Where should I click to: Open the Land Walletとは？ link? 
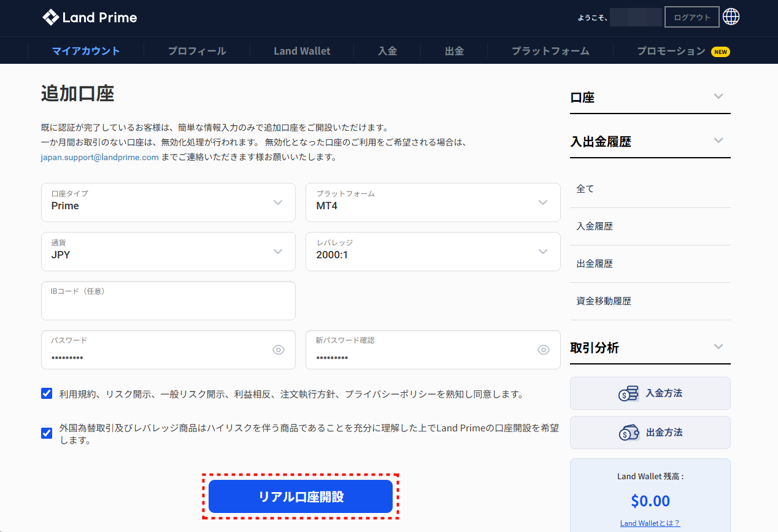[x=650, y=523]
